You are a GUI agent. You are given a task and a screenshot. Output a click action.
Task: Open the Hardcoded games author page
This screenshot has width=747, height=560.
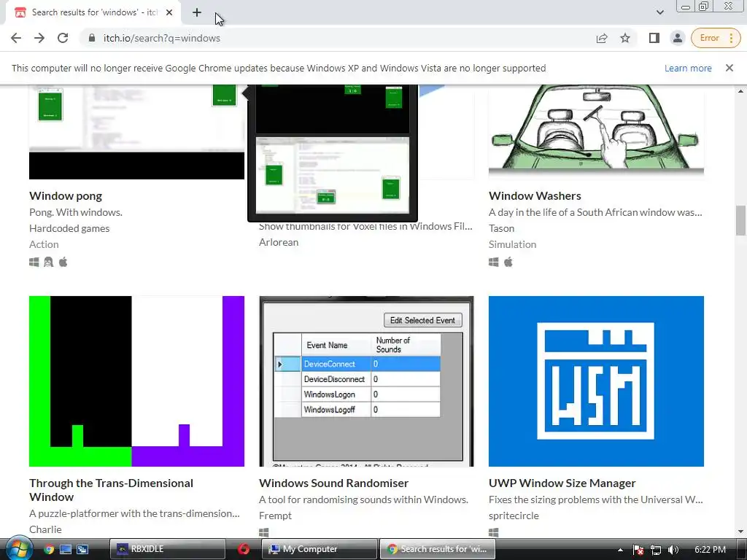(x=69, y=228)
